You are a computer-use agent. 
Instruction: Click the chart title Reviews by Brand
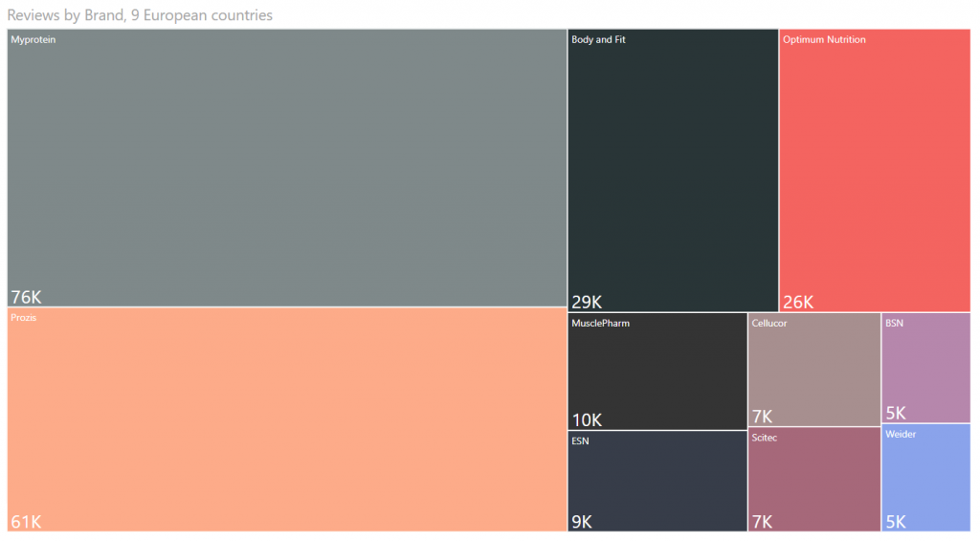pyautogui.click(x=140, y=15)
